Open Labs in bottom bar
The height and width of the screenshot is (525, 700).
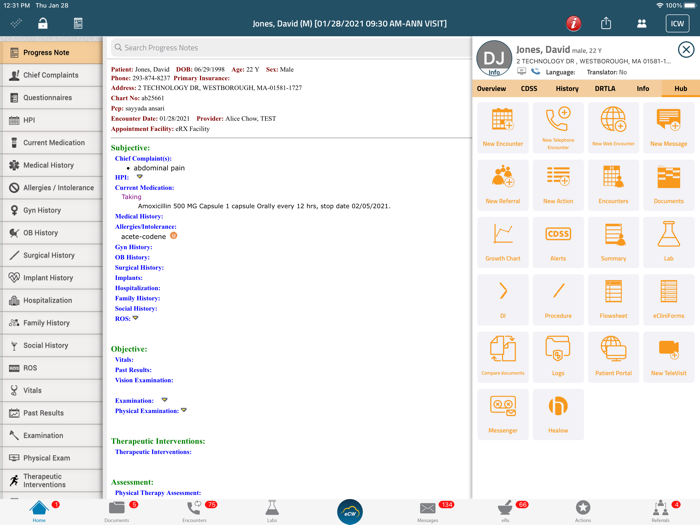tap(272, 511)
